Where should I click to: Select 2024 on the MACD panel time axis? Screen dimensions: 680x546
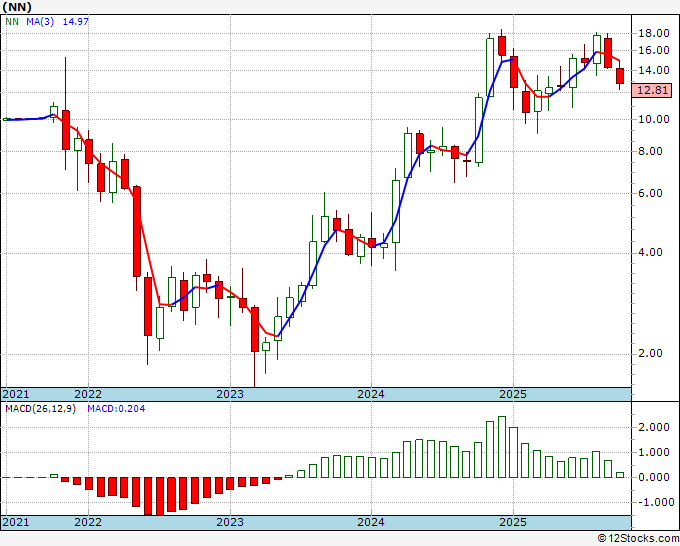click(x=371, y=522)
